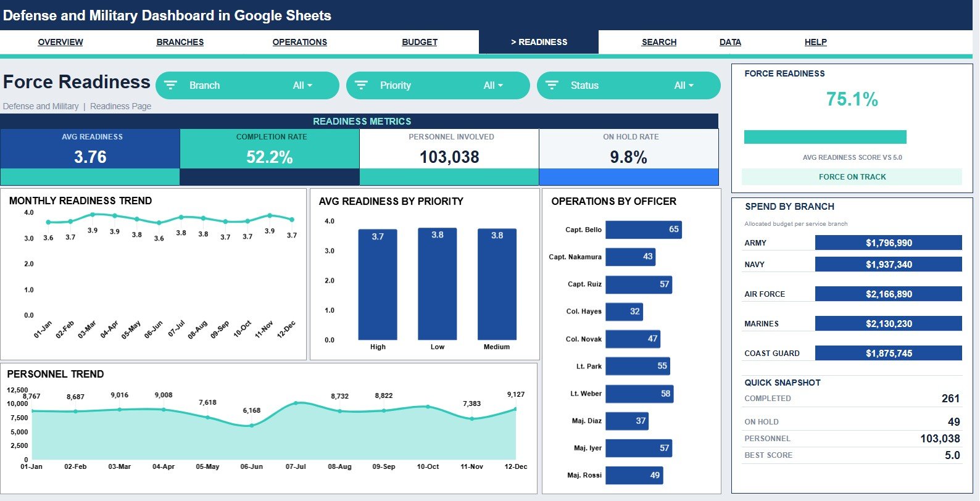Click the MONTHLY READINESS TREND title
The image size is (980, 501).
pos(80,201)
